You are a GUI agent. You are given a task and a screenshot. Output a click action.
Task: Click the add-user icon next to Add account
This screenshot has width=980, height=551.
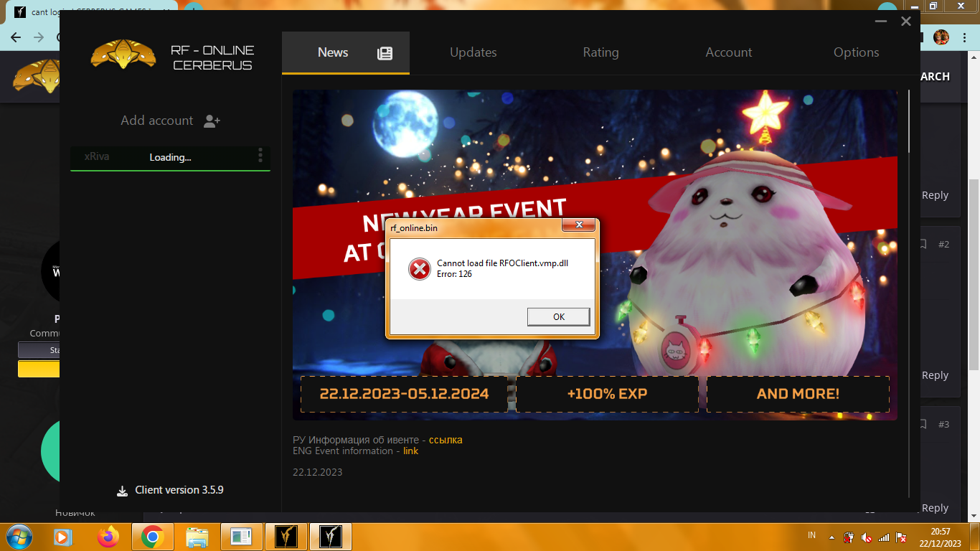(x=212, y=121)
